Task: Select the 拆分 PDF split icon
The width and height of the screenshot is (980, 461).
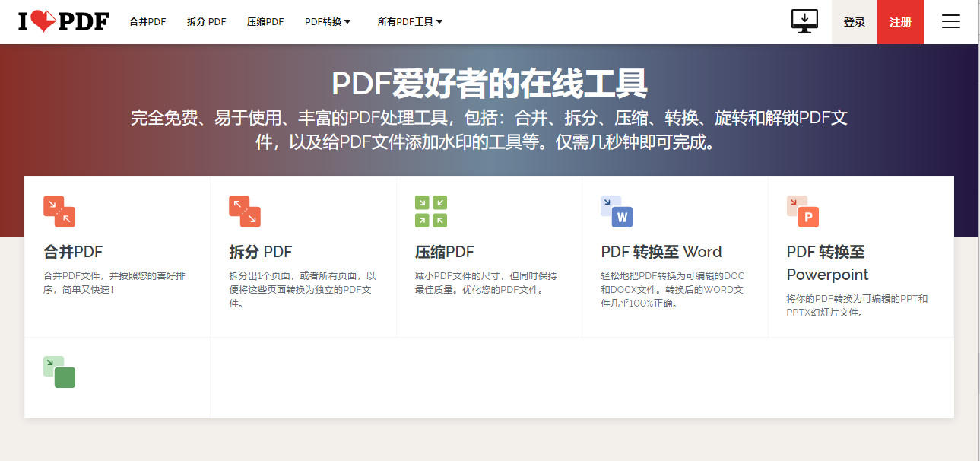Action: click(x=245, y=211)
